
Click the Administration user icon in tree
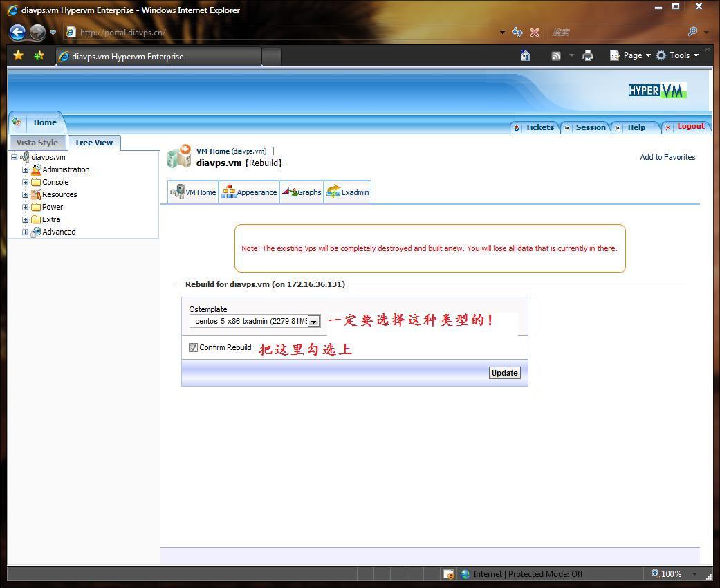pos(36,169)
